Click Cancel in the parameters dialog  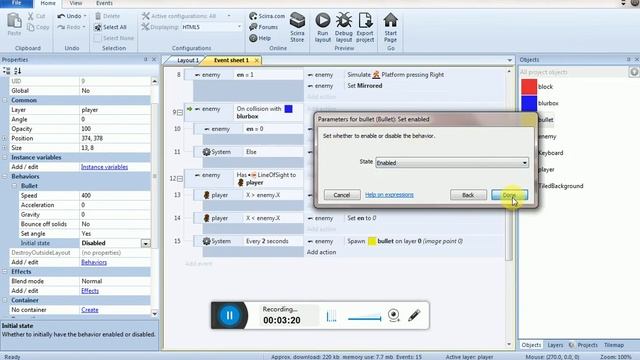[342, 195]
